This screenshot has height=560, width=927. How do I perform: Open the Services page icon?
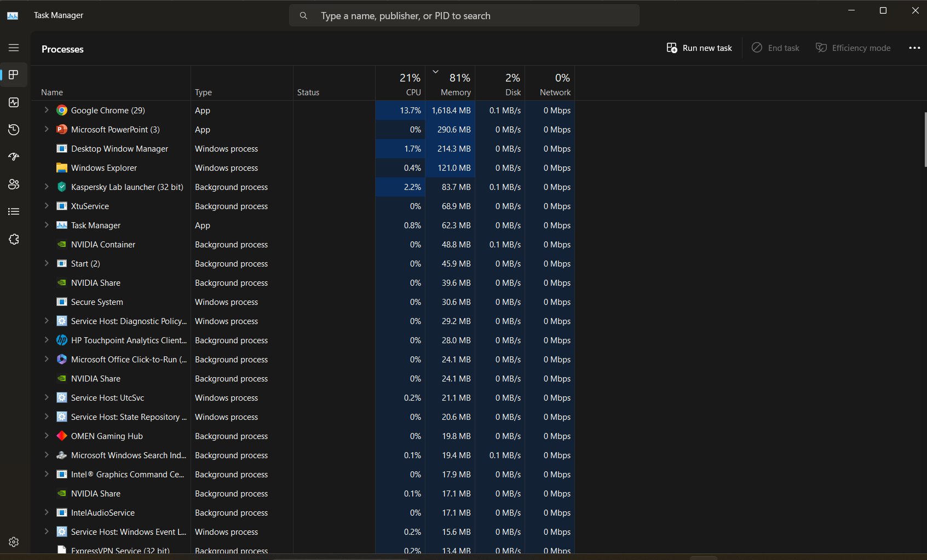[14, 239]
